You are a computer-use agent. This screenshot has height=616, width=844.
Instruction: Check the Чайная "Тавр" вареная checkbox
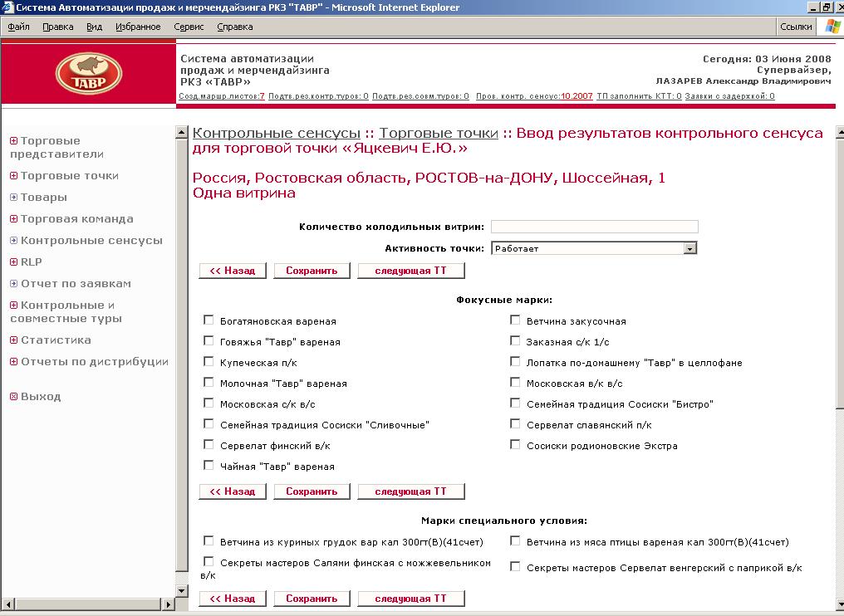coord(209,466)
